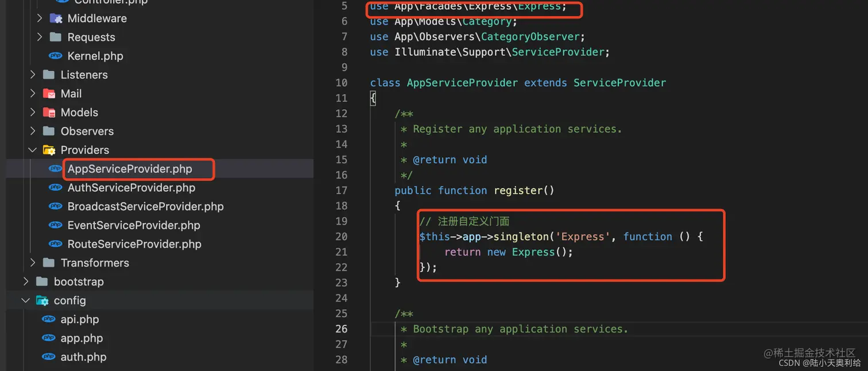Open EventServiceProvider.php from the tree
Image resolution: width=868 pixels, height=371 pixels.
(x=134, y=225)
